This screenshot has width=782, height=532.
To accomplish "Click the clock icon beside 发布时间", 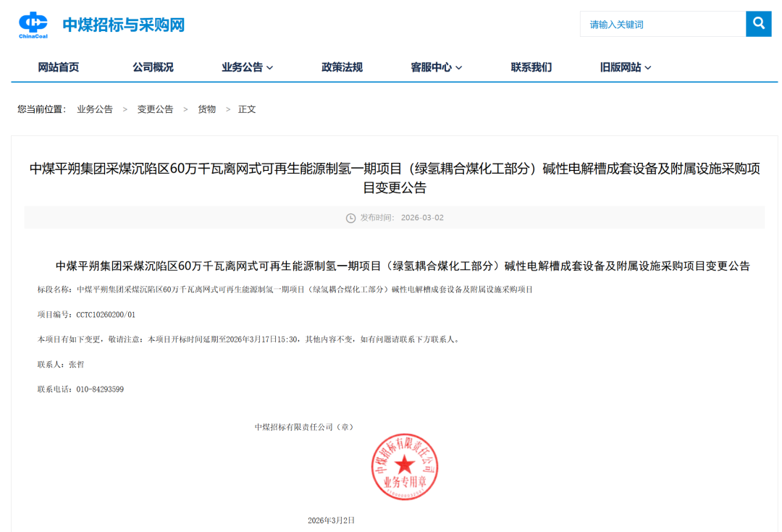I will click(349, 217).
